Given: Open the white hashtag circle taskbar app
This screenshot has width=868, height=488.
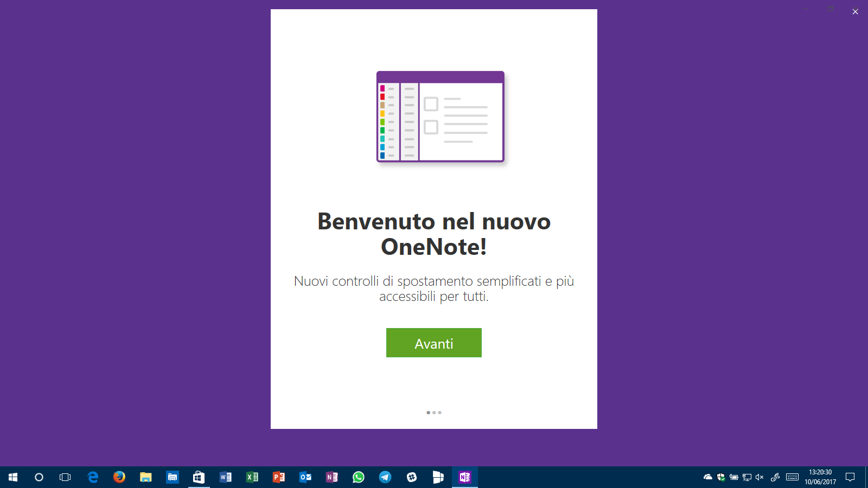Looking at the screenshot, I should 412,477.
